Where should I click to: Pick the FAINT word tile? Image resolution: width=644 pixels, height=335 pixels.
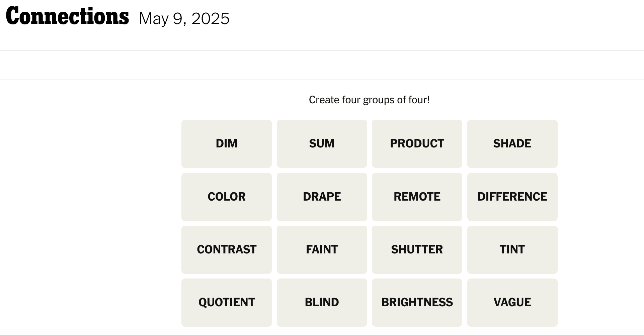[322, 249]
